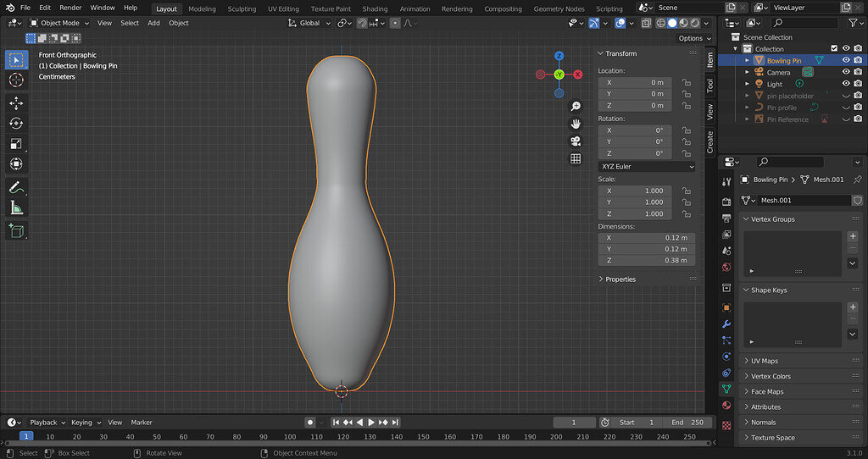The height and width of the screenshot is (459, 868).
Task: Open the Sculpting workspace tab
Action: 242,8
